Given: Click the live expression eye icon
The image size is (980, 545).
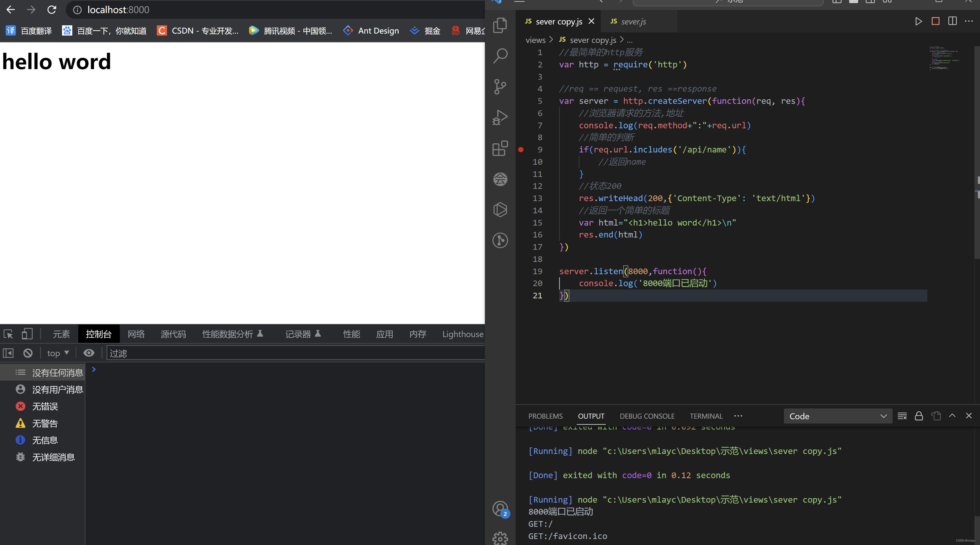Looking at the screenshot, I should pyautogui.click(x=89, y=353).
